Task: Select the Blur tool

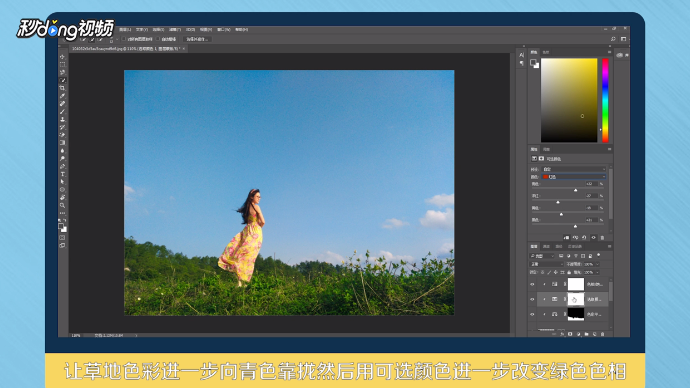Action: 62,151
